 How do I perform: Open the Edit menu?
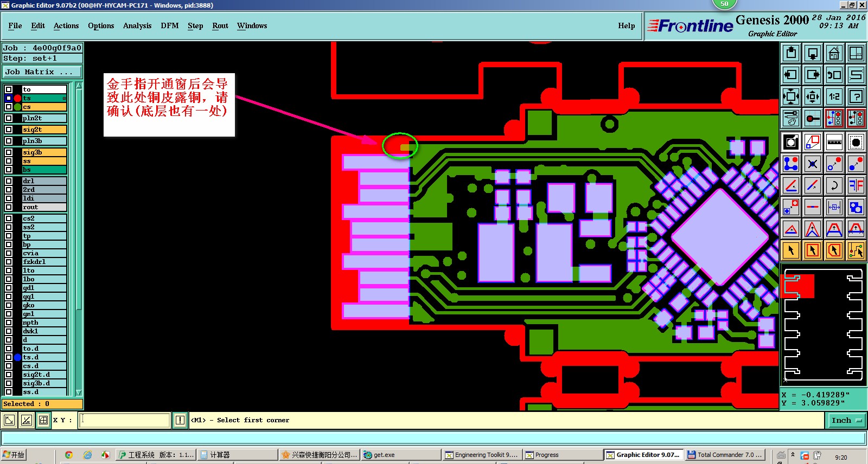[x=38, y=25]
